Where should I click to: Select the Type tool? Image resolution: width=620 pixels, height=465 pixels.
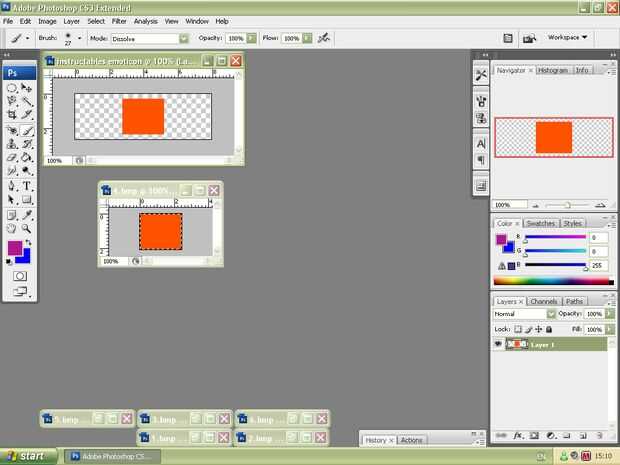26,186
